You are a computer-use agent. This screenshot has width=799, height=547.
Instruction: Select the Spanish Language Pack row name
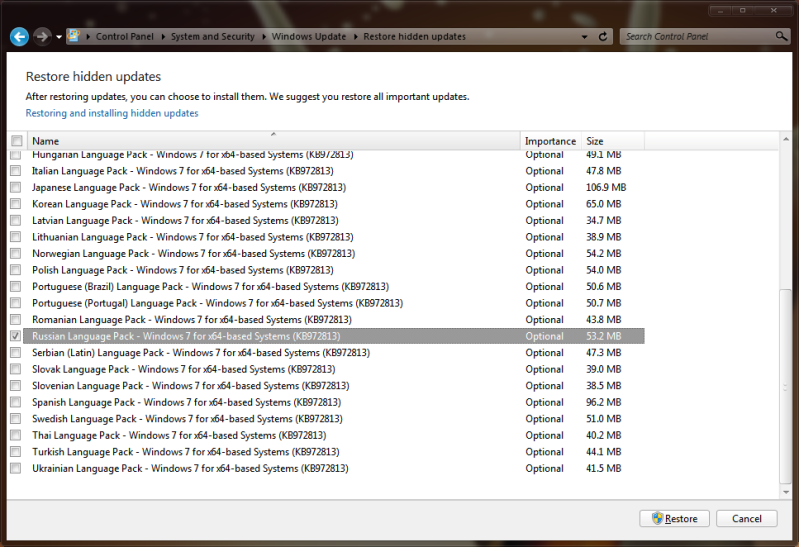[x=187, y=402]
